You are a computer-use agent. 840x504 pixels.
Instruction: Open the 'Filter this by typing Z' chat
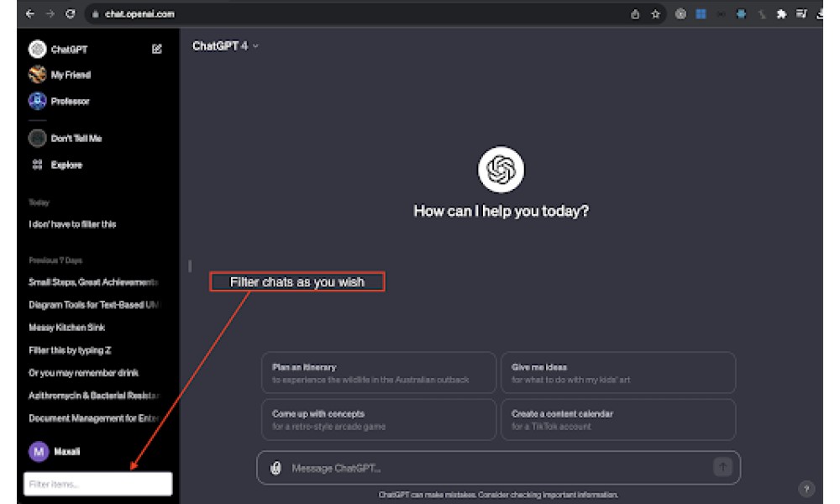coord(71,350)
